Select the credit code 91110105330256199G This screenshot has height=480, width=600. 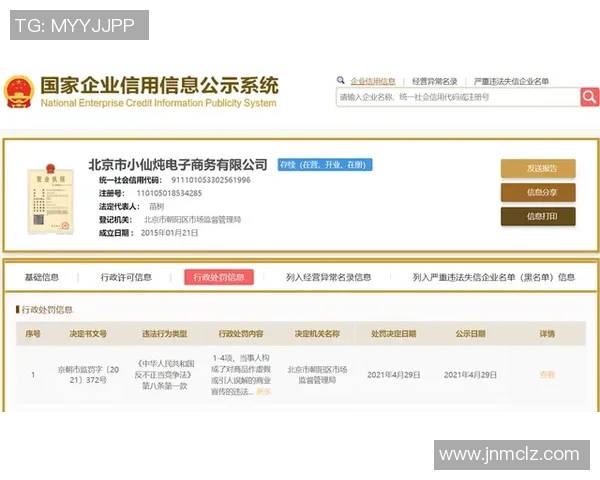(211, 180)
